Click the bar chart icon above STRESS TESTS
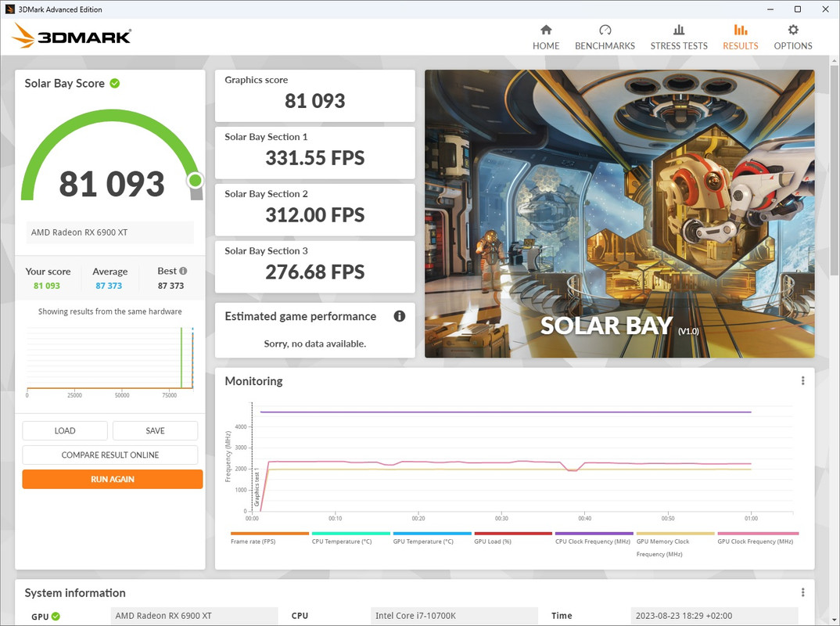This screenshot has height=626, width=840. pos(679,30)
